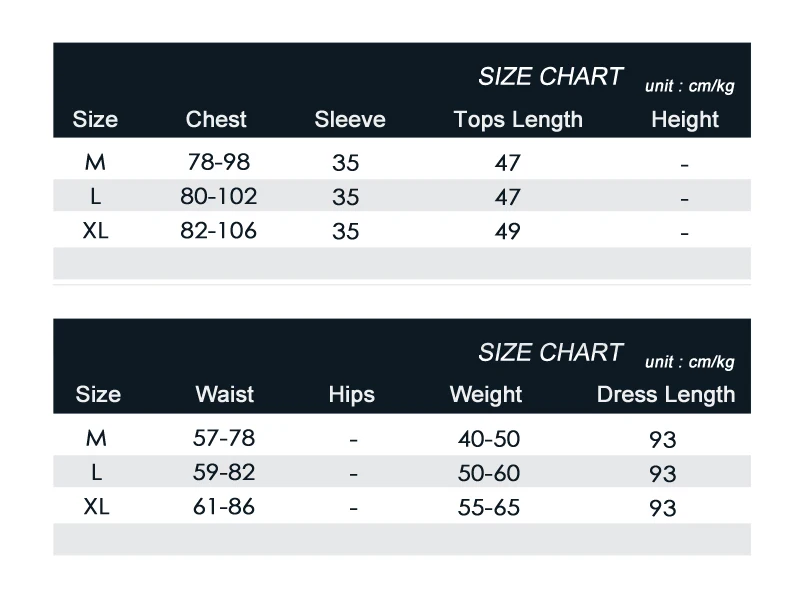
Task: Click the Weight column header
Action: pyautogui.click(x=486, y=395)
